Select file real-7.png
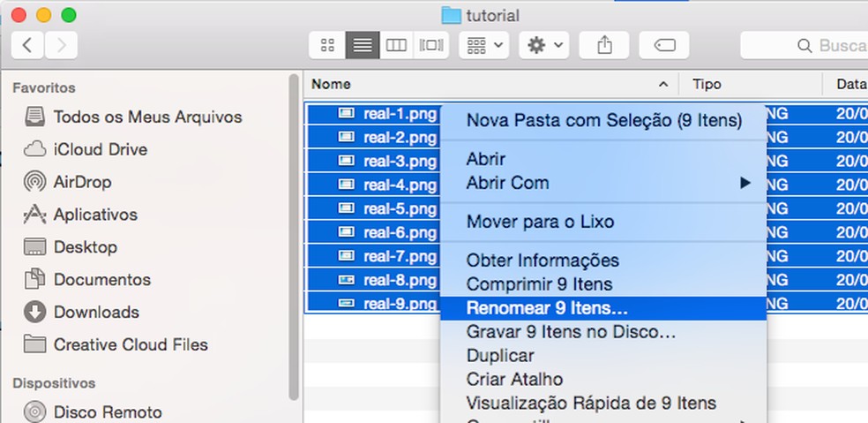 tap(400, 256)
